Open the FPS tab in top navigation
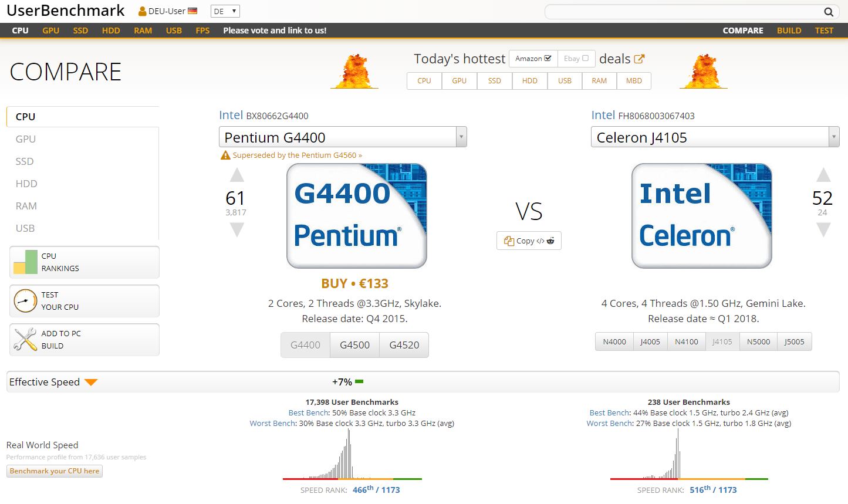This screenshot has width=848, height=504. 202,31
